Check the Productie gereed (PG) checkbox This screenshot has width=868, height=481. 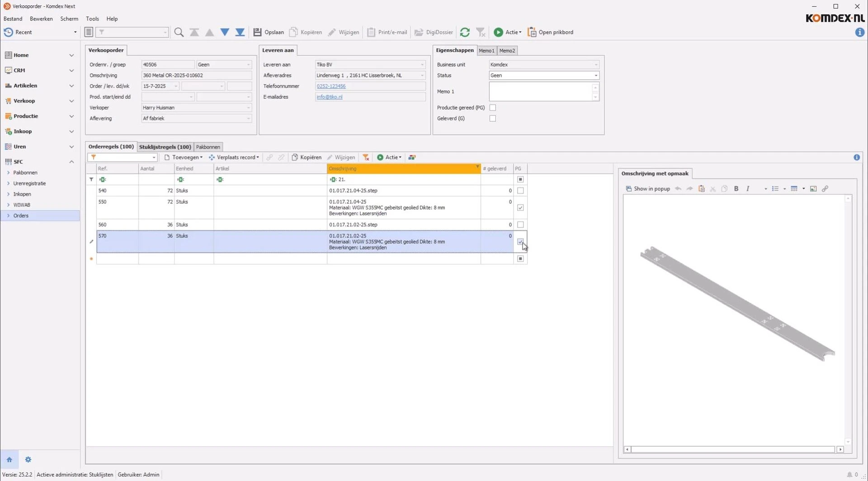coord(493,108)
